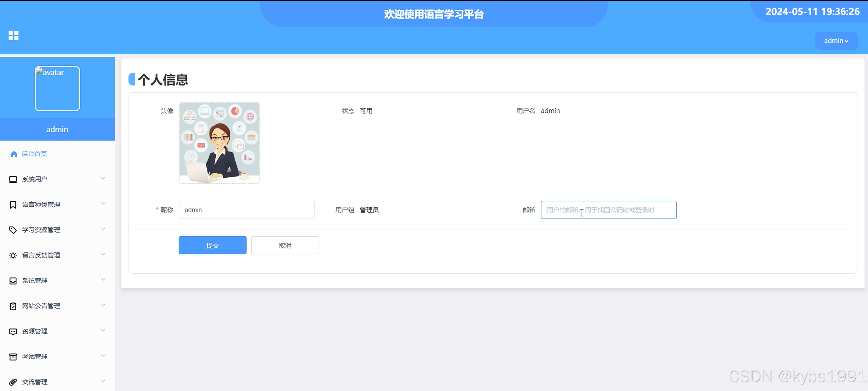Open the 后台首页 menu item

click(x=34, y=154)
